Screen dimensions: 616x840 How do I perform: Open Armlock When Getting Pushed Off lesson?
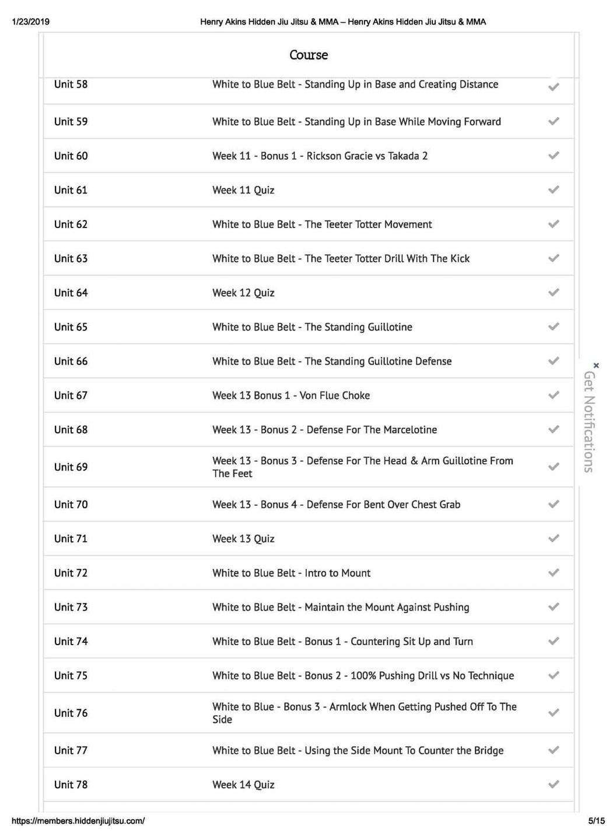[365, 713]
